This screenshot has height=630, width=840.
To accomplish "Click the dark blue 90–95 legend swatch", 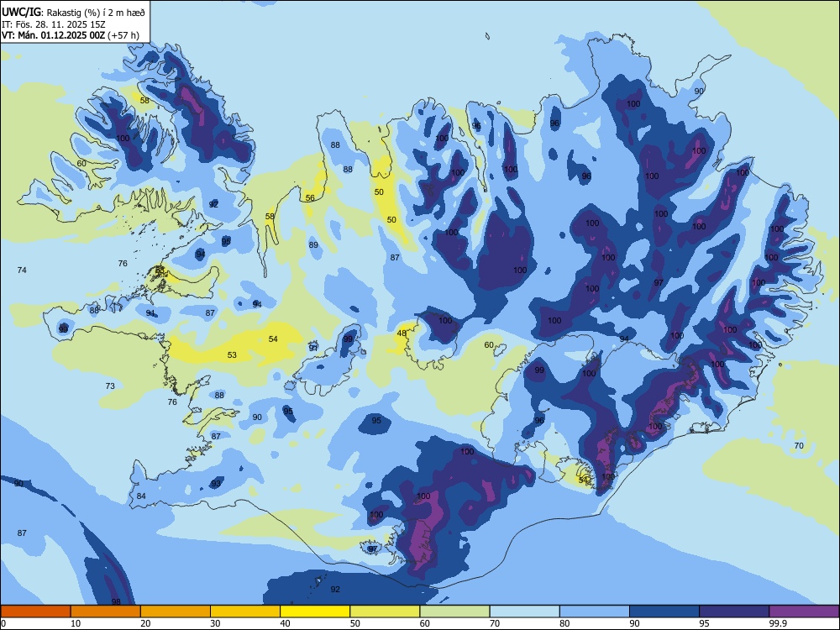I will click(x=664, y=612).
